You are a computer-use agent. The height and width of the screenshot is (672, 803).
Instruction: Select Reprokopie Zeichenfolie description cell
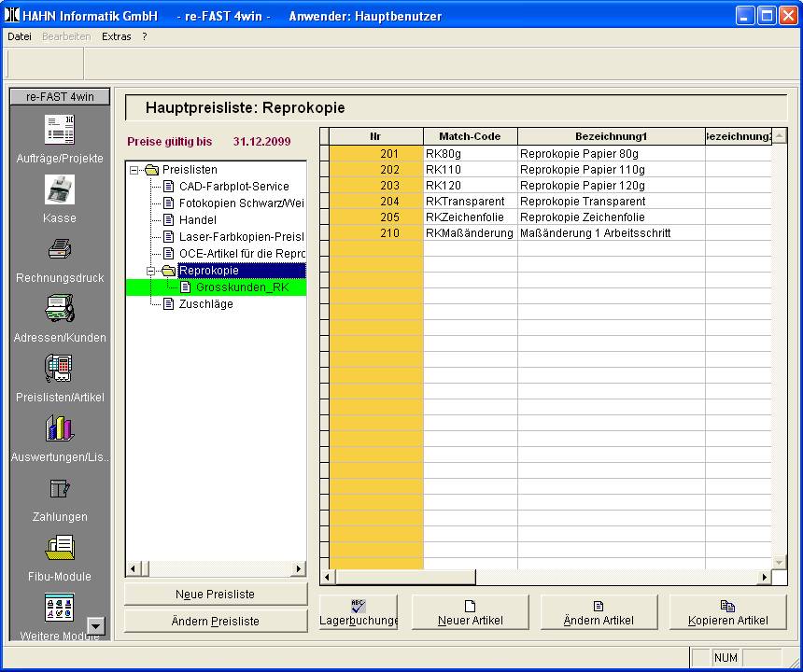[611, 217]
